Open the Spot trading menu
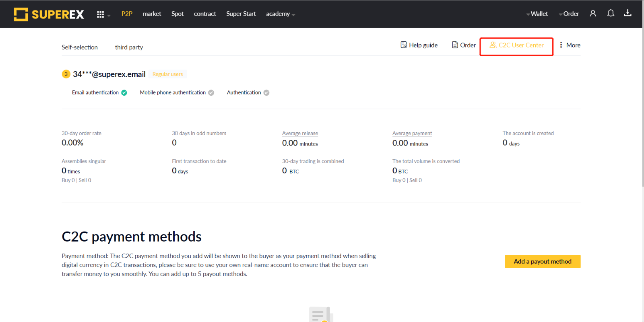 [178, 14]
